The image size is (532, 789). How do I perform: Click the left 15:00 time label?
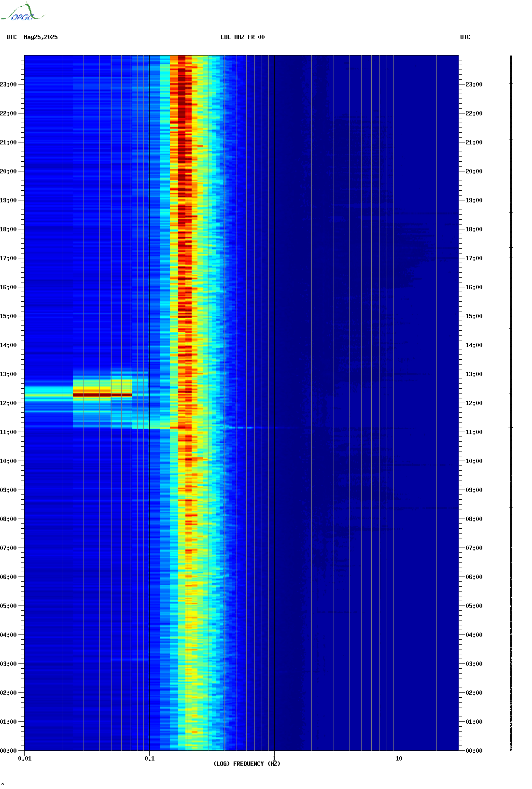8,316
